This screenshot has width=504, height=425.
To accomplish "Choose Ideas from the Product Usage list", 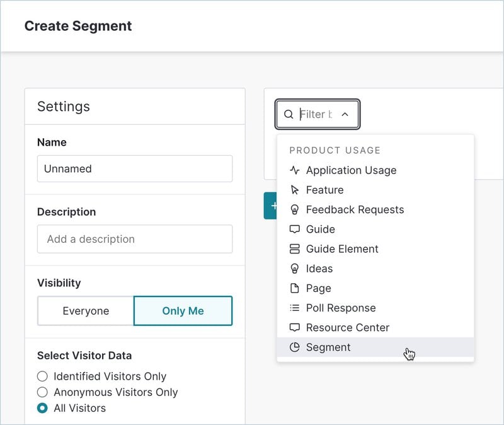I will [319, 269].
